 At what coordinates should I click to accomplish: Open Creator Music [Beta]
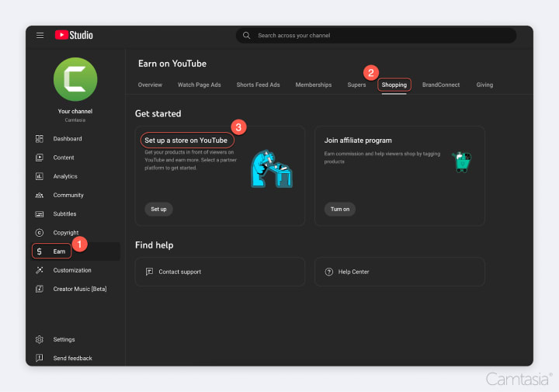80,289
